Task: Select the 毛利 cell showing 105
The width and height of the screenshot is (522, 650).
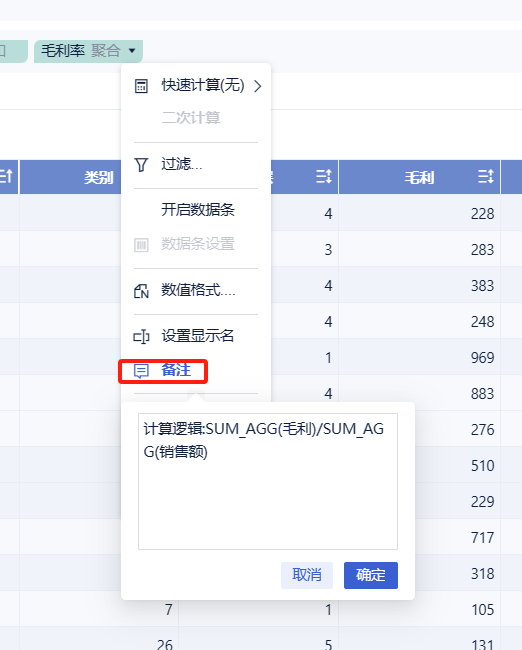Action: tap(419, 610)
